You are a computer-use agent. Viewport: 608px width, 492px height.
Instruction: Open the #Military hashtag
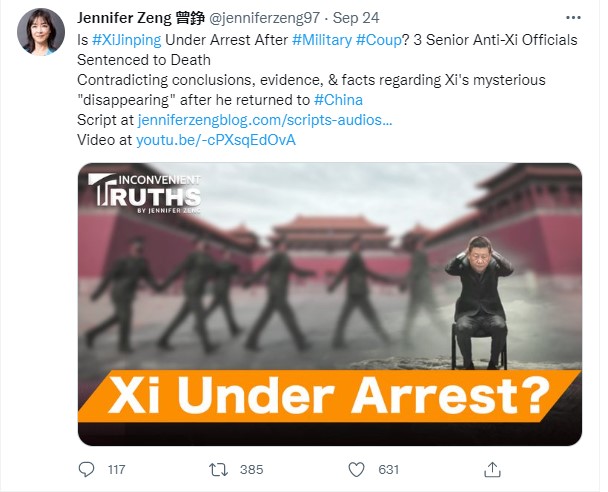click(x=322, y=40)
